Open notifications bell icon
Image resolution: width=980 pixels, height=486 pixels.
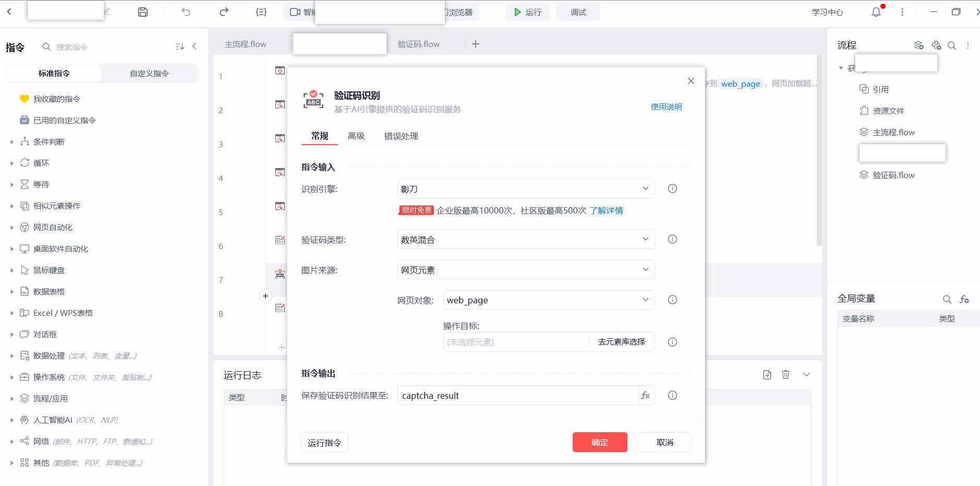point(876,12)
